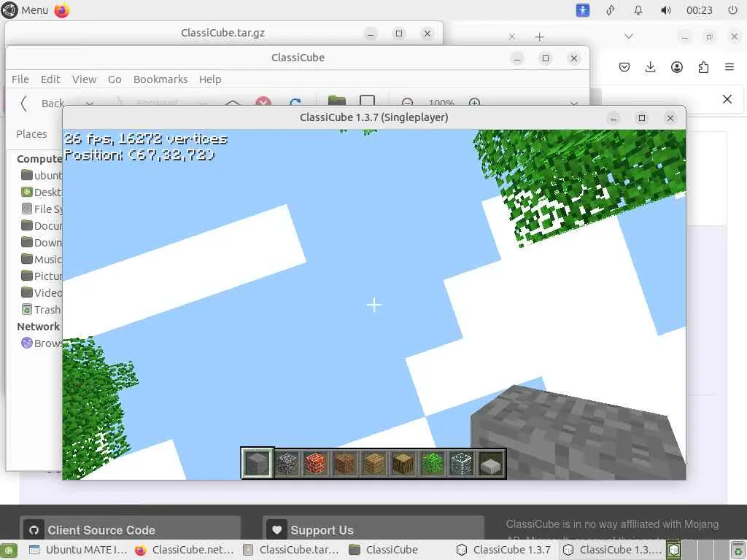Image resolution: width=747 pixels, height=560 pixels.
Task: Click the Show Desktop icon in bottom panel
Action: [x=9, y=550]
